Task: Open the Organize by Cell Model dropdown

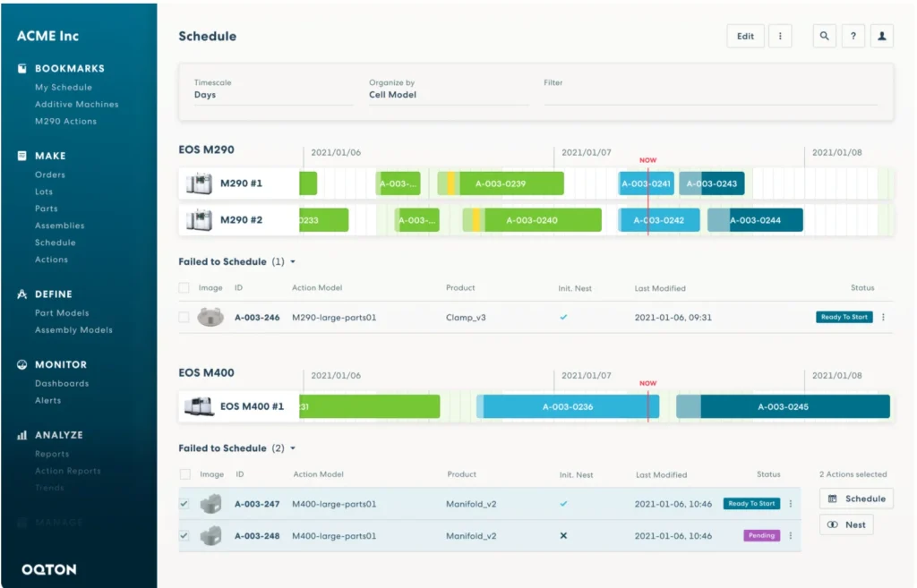Action: pyautogui.click(x=448, y=95)
